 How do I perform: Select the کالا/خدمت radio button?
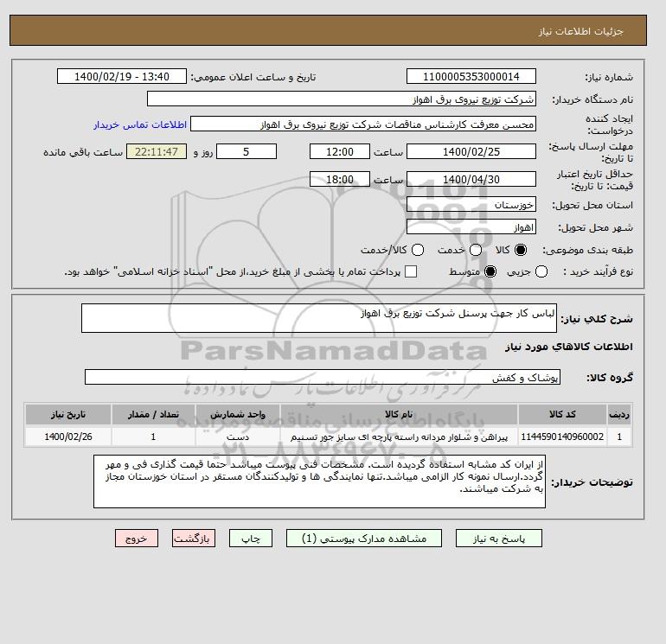(x=418, y=250)
